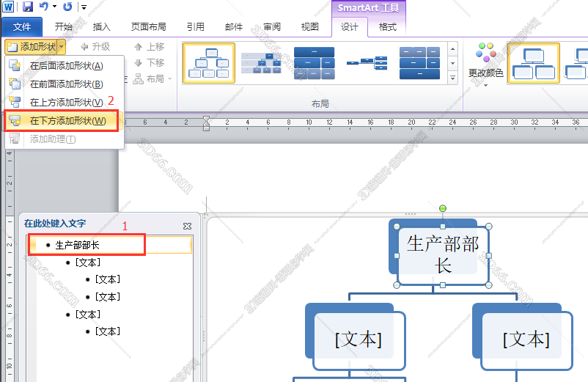The width and height of the screenshot is (588, 382).
Task: Select the 生产部部长 bullet in text pane
Action: [77, 245]
